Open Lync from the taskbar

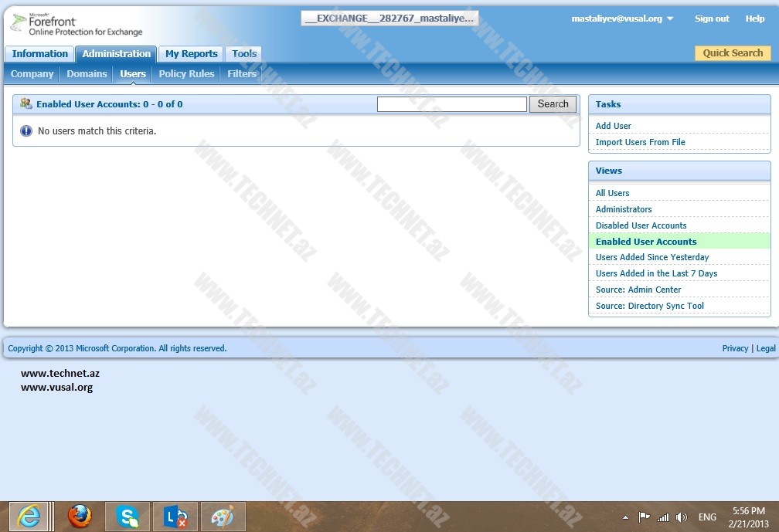175,516
